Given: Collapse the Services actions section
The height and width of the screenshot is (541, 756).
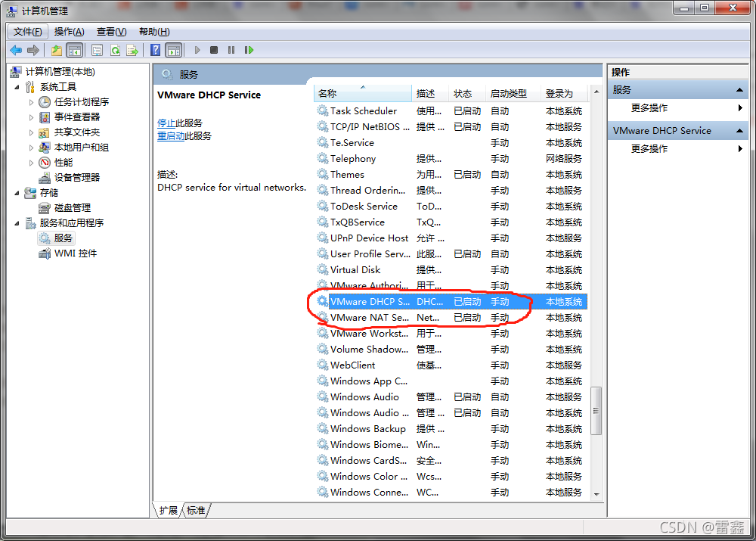Looking at the screenshot, I should (739, 90).
